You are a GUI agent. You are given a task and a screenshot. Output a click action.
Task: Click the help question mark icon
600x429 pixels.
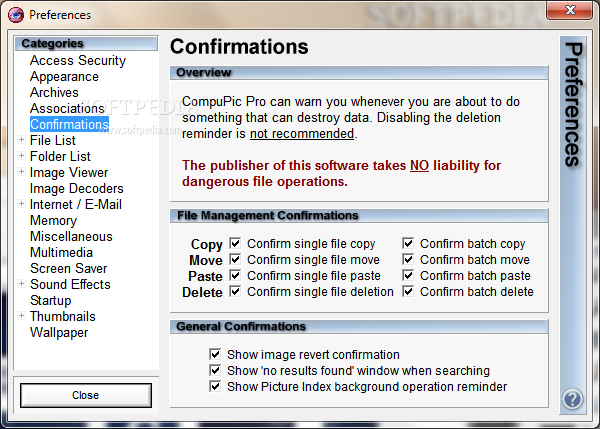[572, 399]
